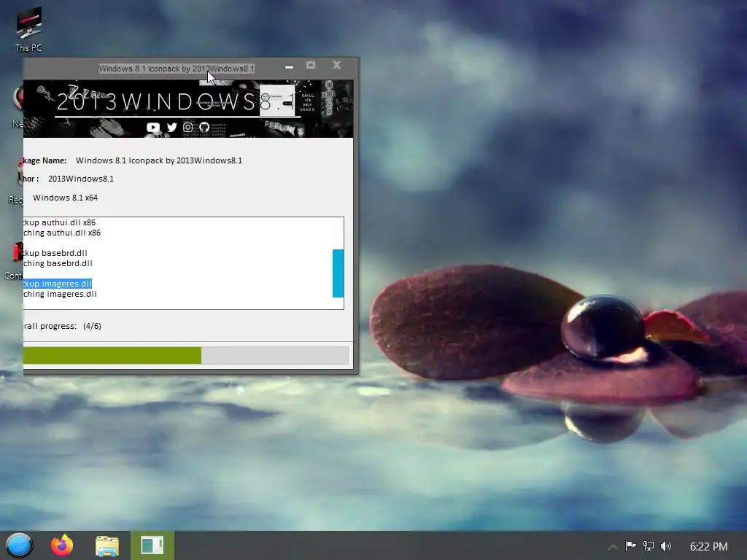Close the iconpack installer window
This screenshot has height=560, width=747.
(337, 65)
